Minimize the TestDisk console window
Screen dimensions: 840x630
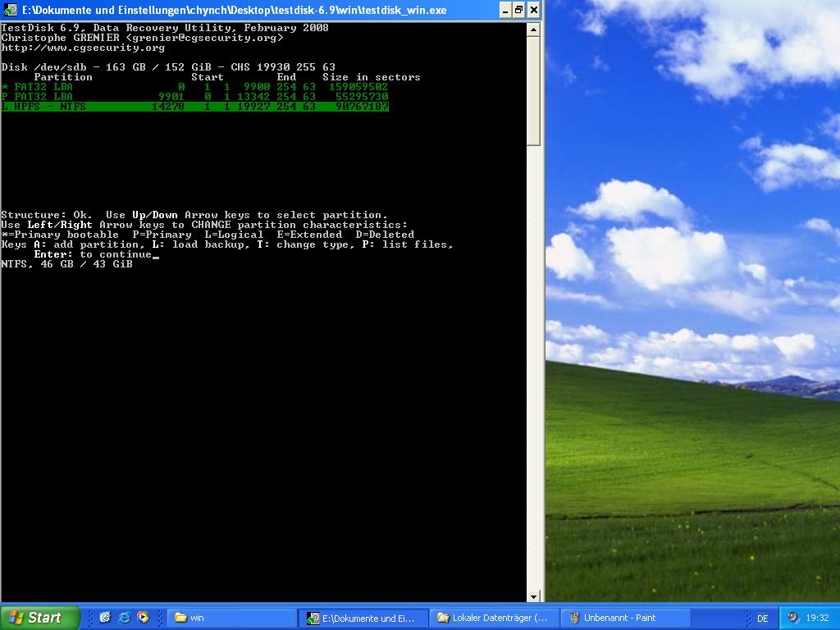pyautogui.click(x=505, y=10)
